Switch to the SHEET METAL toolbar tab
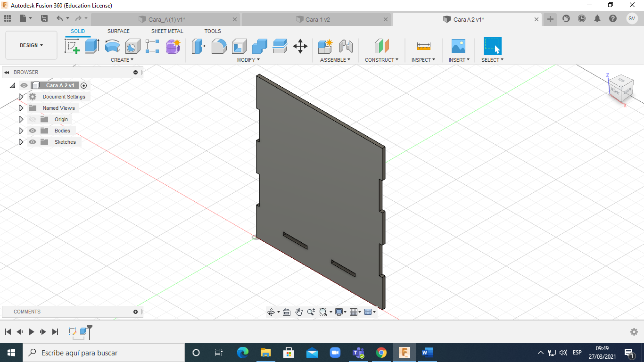644x362 pixels. (167, 31)
